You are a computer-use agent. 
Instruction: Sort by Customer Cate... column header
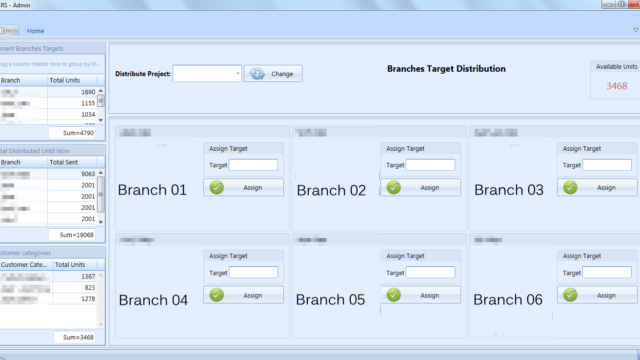pos(26,265)
